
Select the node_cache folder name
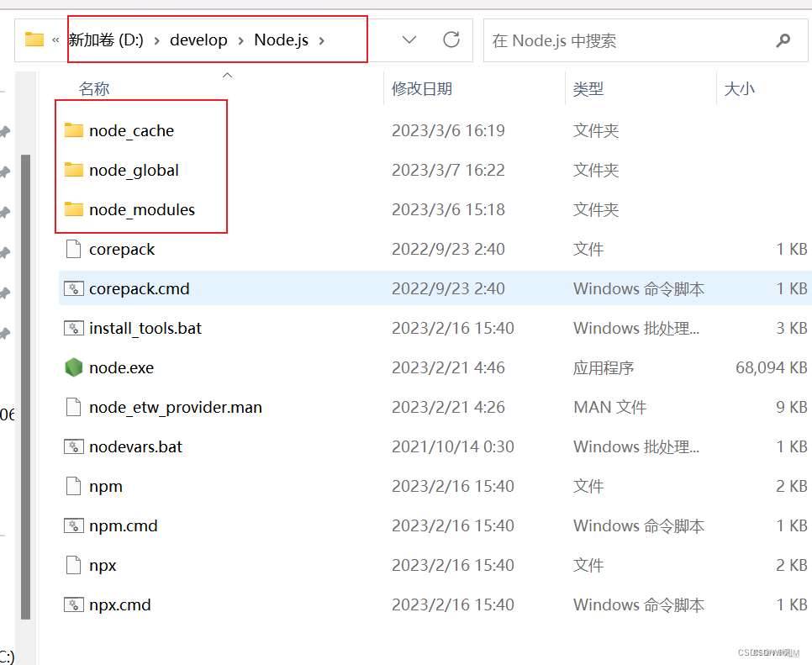click(x=131, y=130)
